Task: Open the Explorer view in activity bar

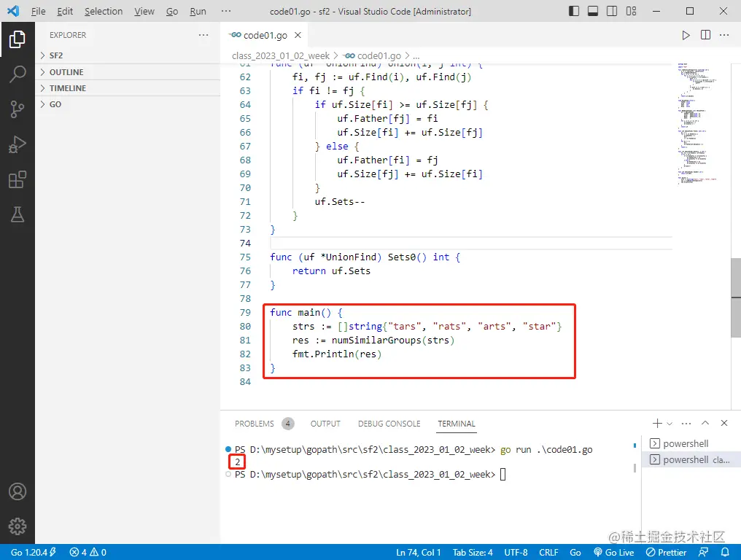Action: (x=17, y=39)
